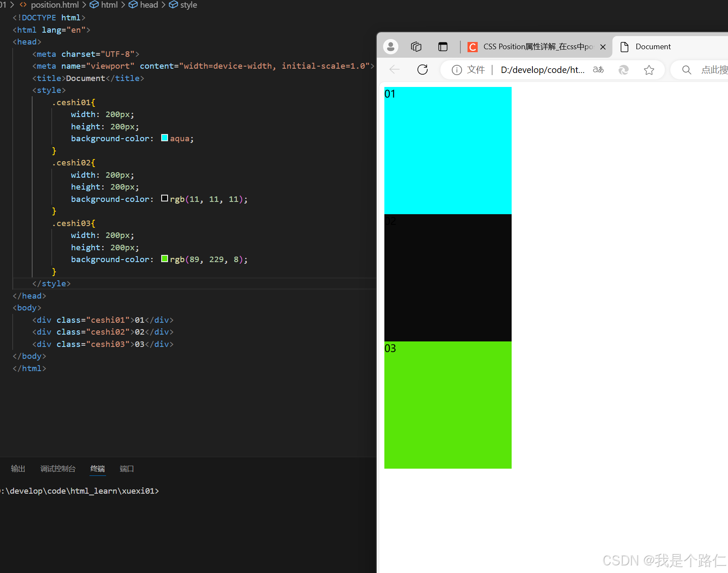The height and width of the screenshot is (573, 728).
Task: Add page to favorites with star icon
Action: pos(650,70)
